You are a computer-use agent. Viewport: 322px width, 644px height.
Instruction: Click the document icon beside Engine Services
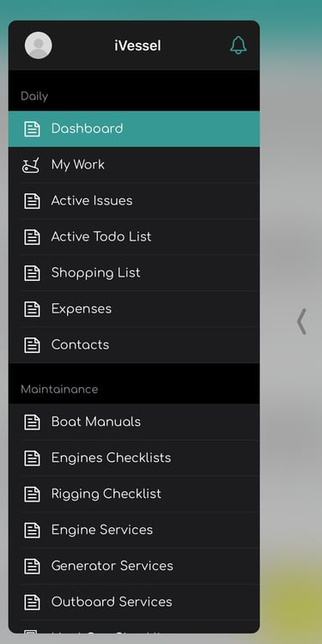(x=32, y=531)
